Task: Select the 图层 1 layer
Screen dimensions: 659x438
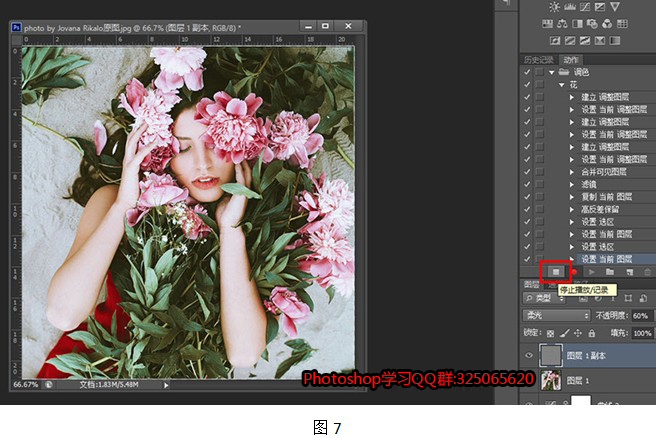Action: tap(588, 381)
